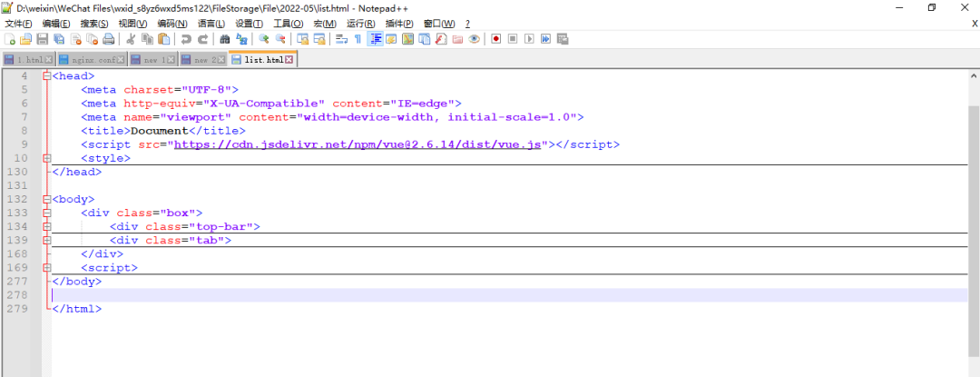Image resolution: width=980 pixels, height=377 pixels.
Task: Open the 文件(F) menu
Action: [18, 23]
